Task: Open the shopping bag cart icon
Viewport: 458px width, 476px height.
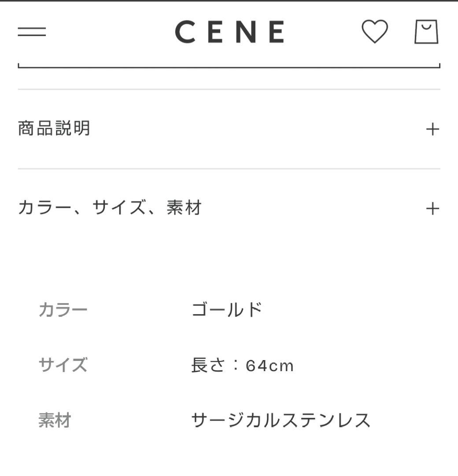Action: tap(426, 32)
